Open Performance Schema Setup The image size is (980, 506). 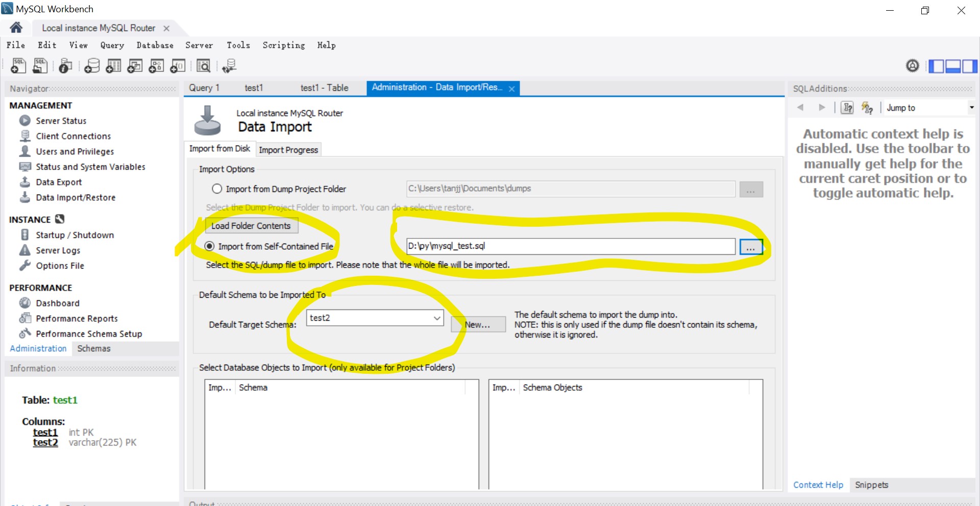[x=89, y=333]
